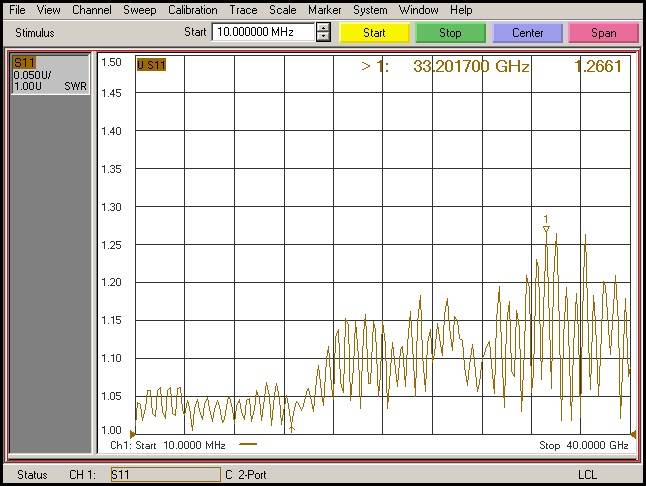Image resolution: width=646 pixels, height=486 pixels.
Task: Open the Channel menu
Action: tap(92, 10)
